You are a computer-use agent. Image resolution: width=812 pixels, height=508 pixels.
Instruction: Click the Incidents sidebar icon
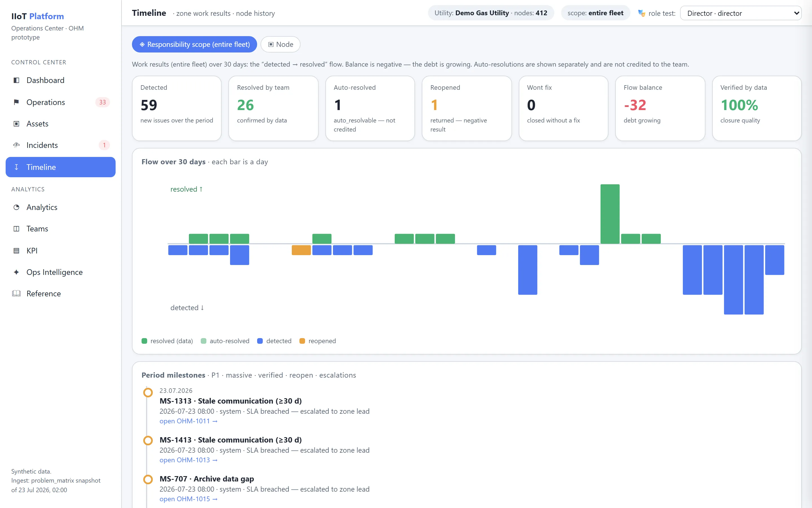(x=16, y=145)
